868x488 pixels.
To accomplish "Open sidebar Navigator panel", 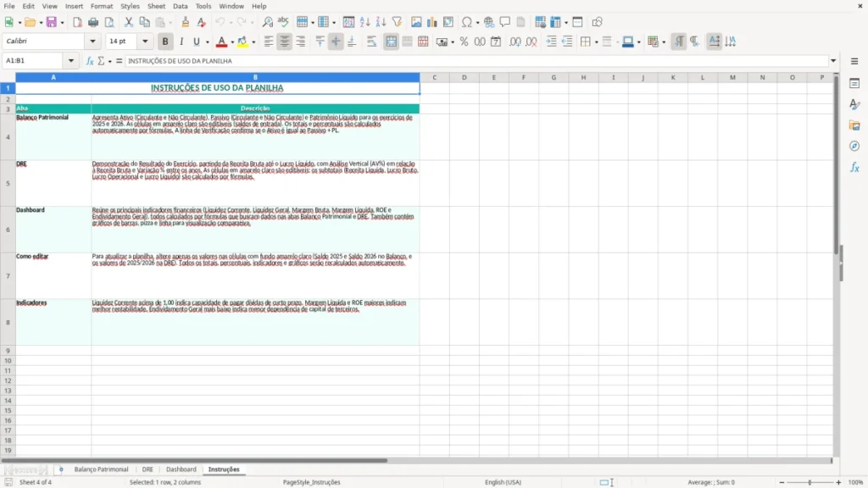I will click(x=854, y=147).
